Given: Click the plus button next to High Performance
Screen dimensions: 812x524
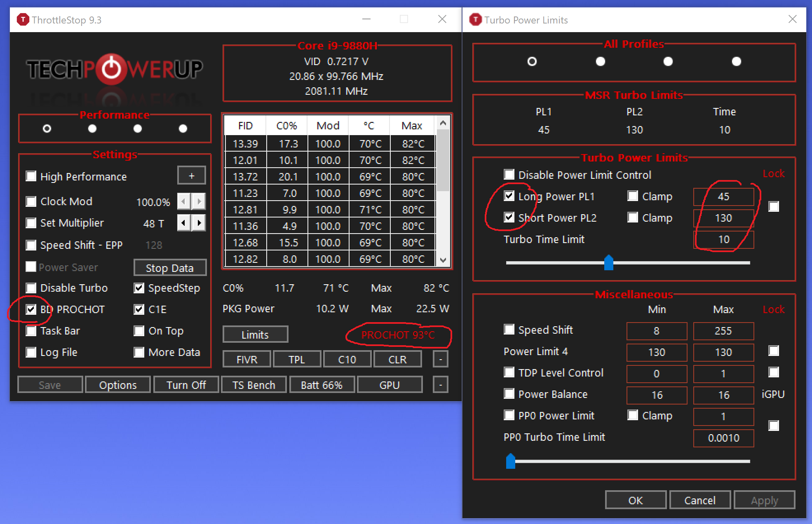Looking at the screenshot, I should coord(191,176).
